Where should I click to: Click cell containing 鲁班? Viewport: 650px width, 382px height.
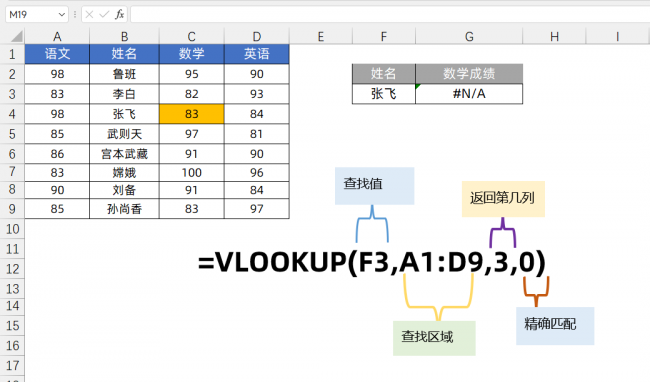[124, 74]
